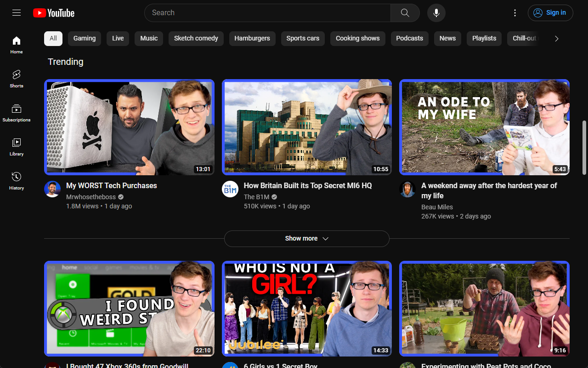Select the Live filter chip

tap(118, 39)
